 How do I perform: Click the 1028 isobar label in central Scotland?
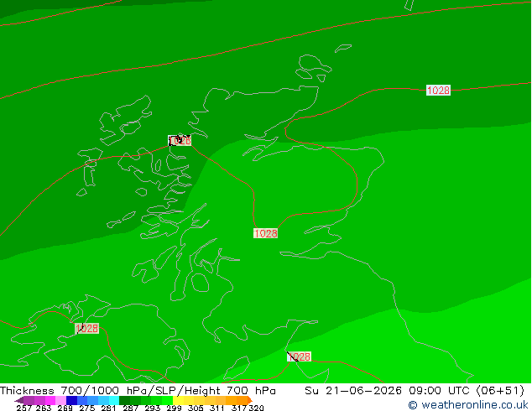tap(266, 233)
